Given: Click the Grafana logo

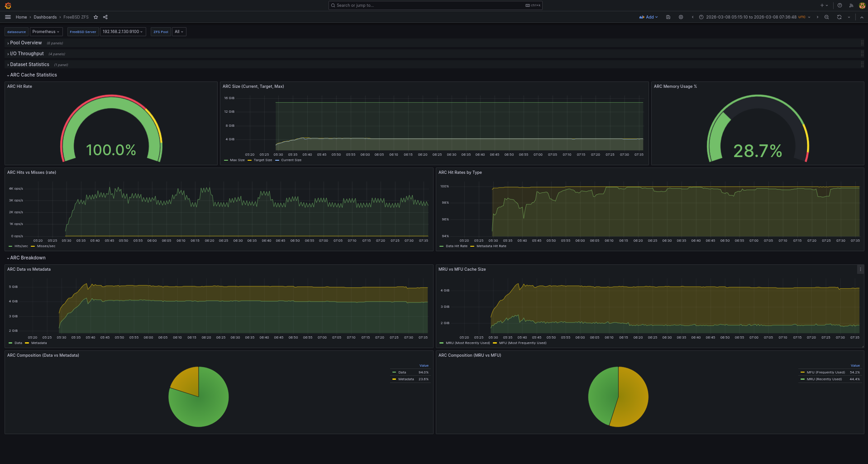Looking at the screenshot, I should click(x=8, y=5).
